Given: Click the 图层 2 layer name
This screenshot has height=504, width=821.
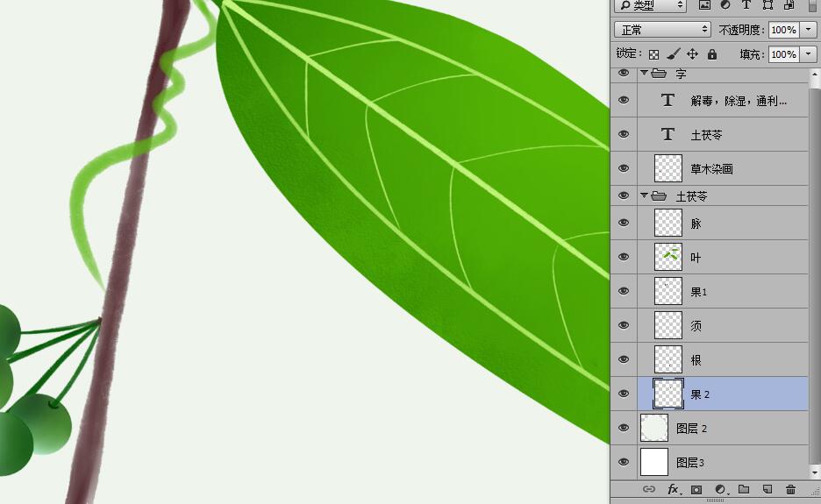Looking at the screenshot, I should coord(691,429).
